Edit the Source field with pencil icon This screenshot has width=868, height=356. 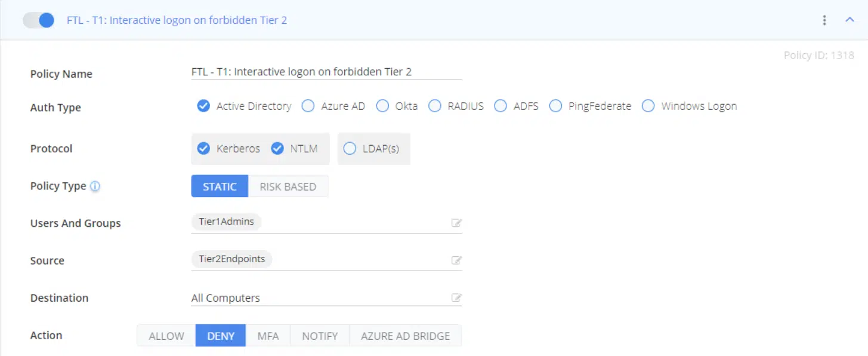[456, 260]
